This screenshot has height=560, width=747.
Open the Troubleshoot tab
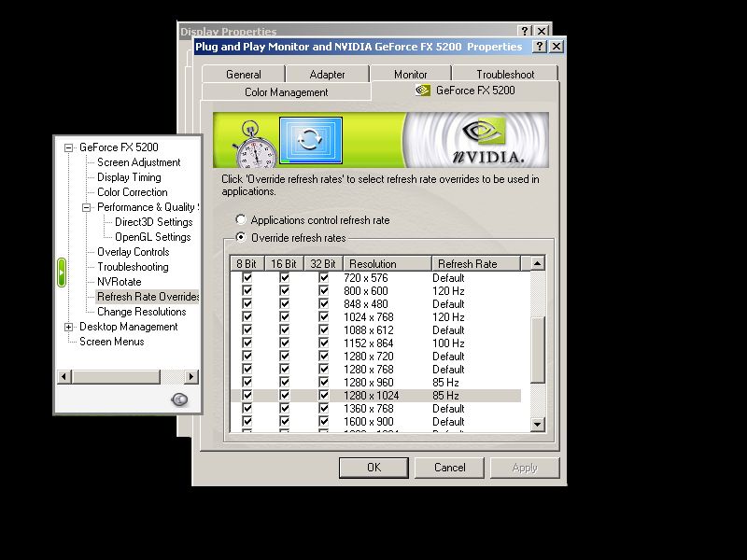505,75
